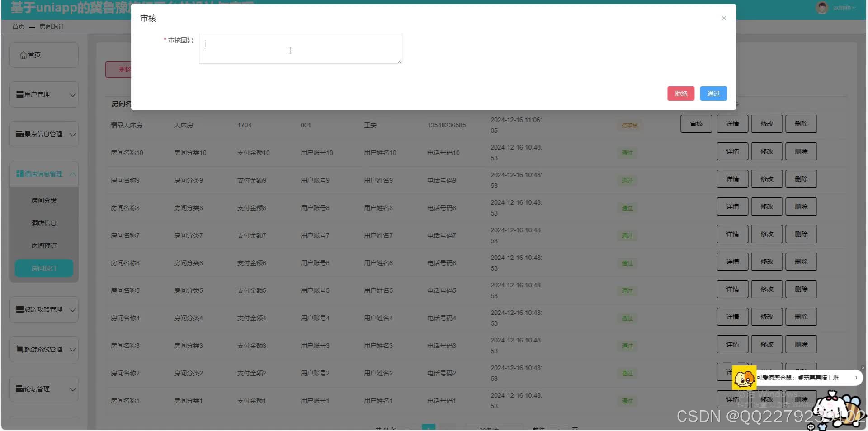Click the desktop pet hamster widget
The height and width of the screenshot is (431, 868).
tap(745, 378)
